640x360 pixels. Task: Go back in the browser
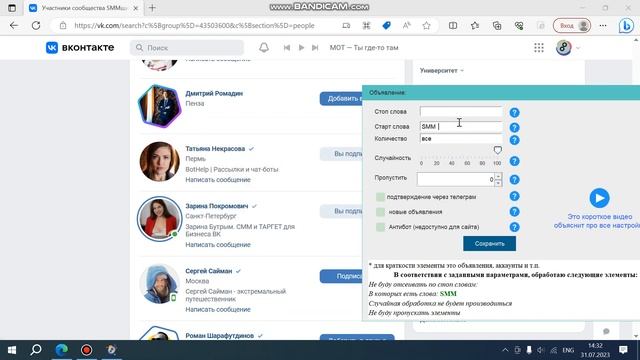14,25
